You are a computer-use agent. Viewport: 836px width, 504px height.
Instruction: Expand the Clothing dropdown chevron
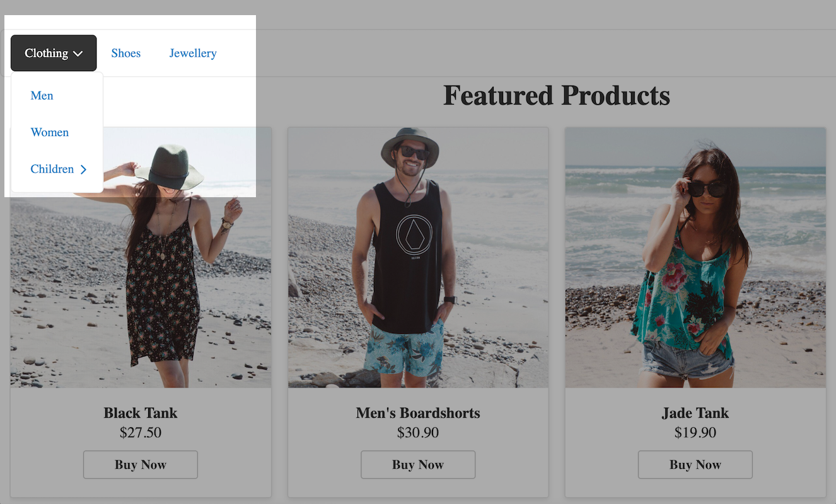tap(79, 53)
